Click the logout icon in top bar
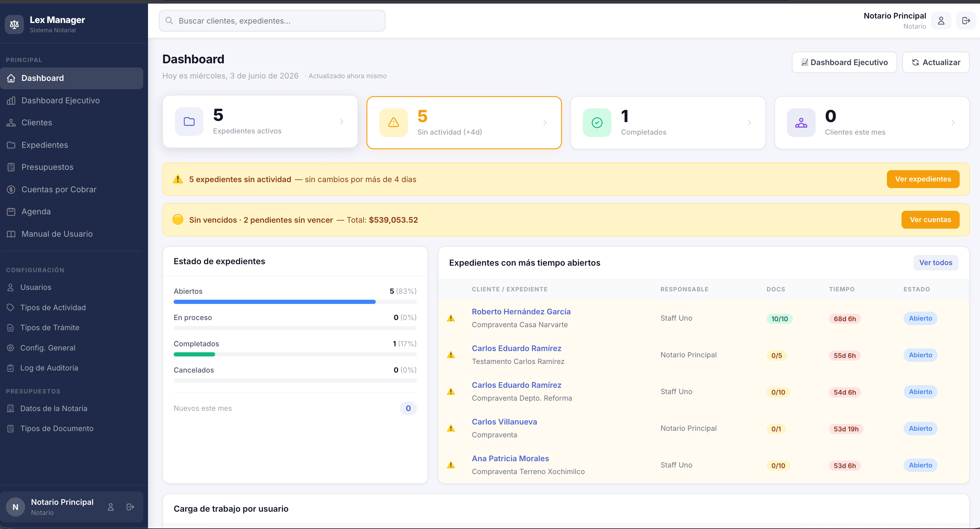The height and width of the screenshot is (529, 980). 966,21
